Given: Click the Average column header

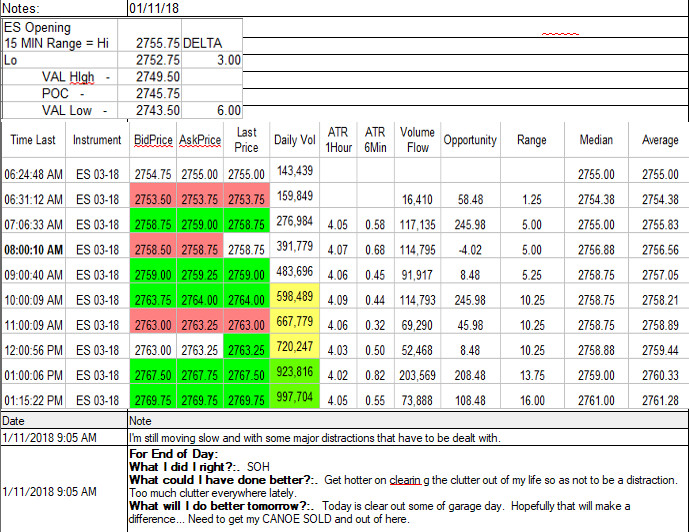Looking at the screenshot, I should (660, 140).
